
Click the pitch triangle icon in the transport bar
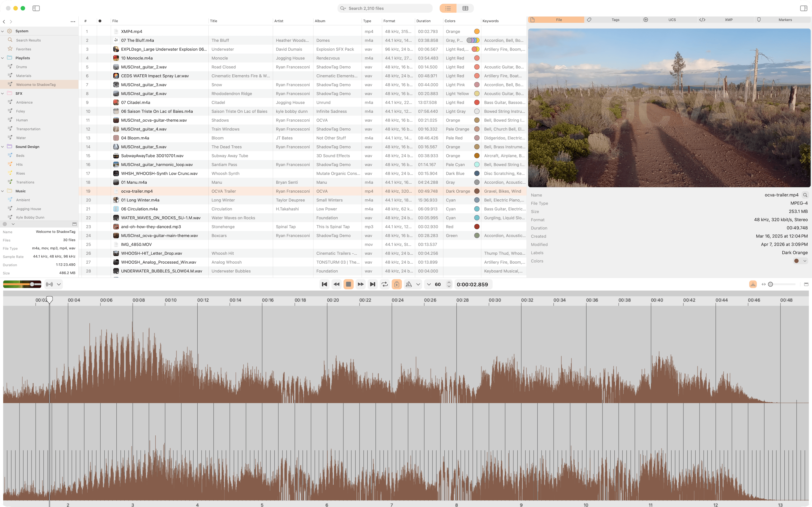(x=409, y=284)
